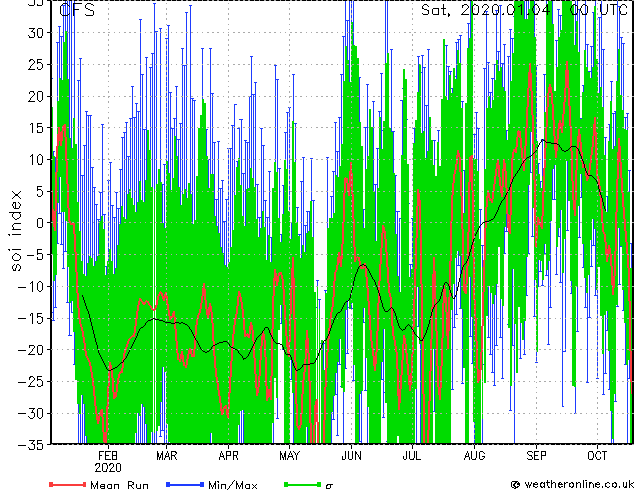Click the CFS model label

tap(77, 9)
